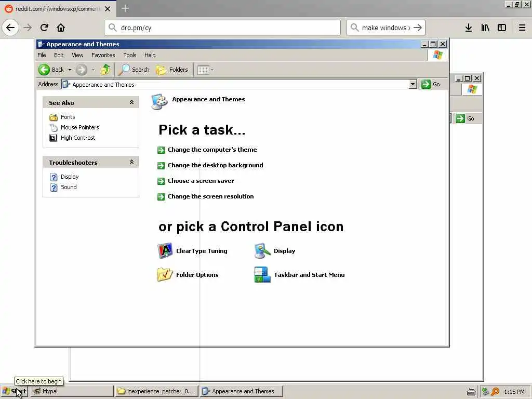The height and width of the screenshot is (399, 532).
Task: Reload the browser page
Action: tap(44, 28)
